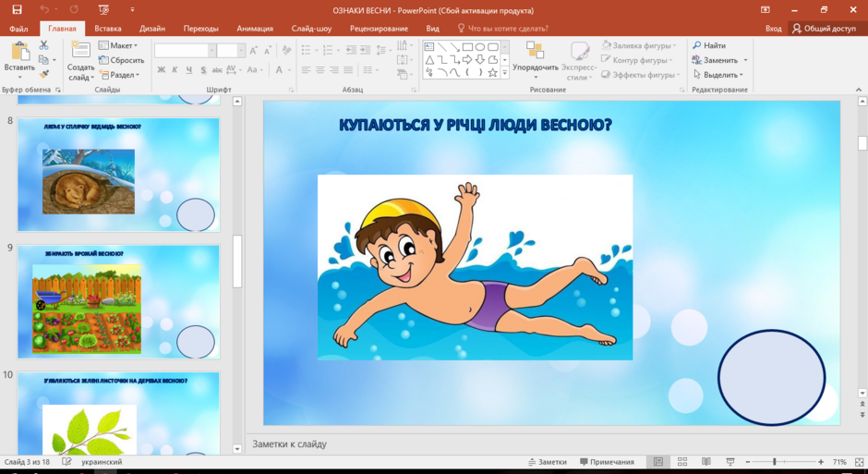The height and width of the screenshot is (474, 868).
Task: Toggle bold (Ж) formatting
Action: (x=161, y=70)
